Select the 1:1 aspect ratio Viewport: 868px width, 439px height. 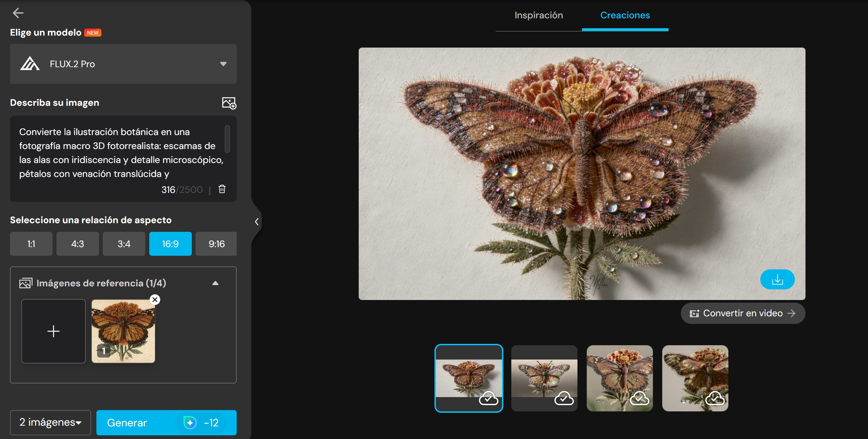click(x=31, y=244)
